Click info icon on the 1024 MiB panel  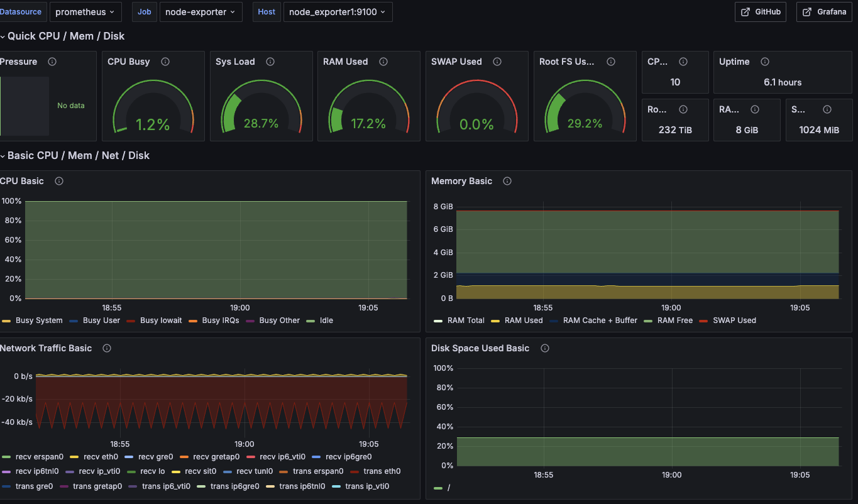(827, 109)
